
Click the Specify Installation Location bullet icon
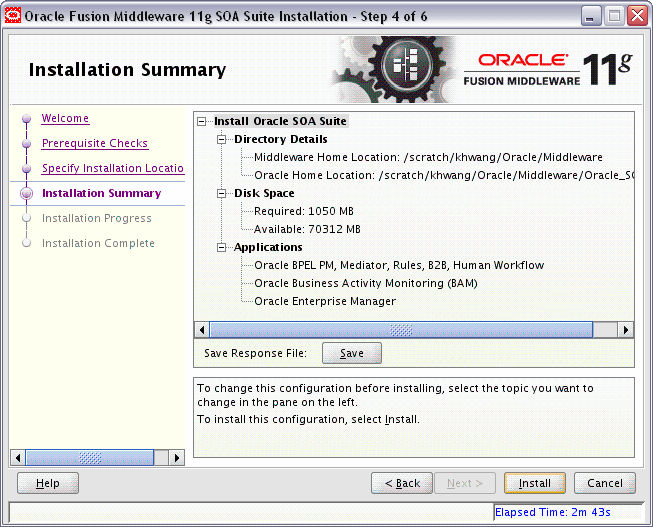tap(27, 169)
